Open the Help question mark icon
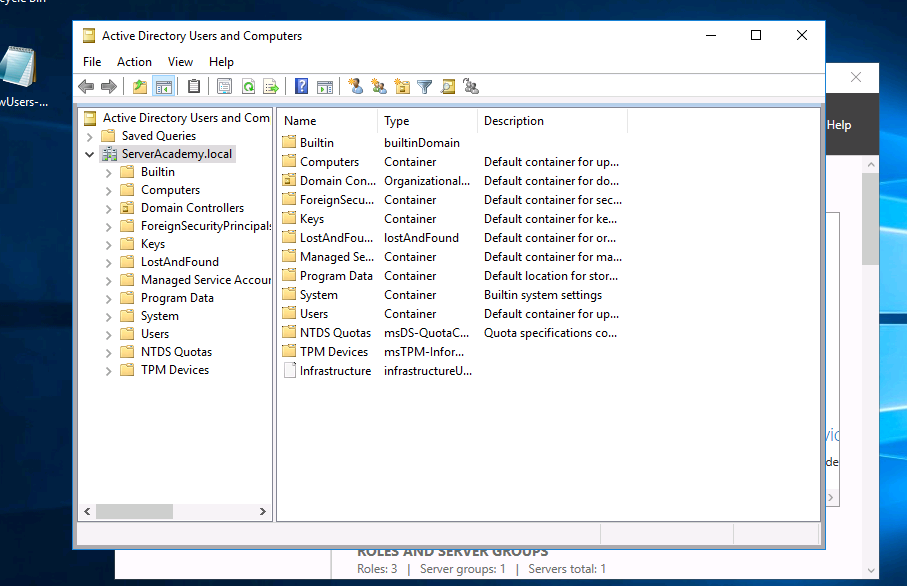907x586 pixels. (x=301, y=86)
